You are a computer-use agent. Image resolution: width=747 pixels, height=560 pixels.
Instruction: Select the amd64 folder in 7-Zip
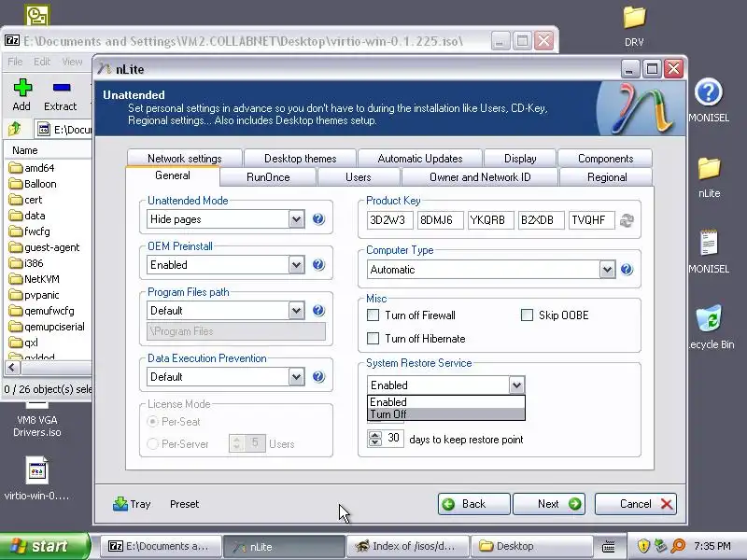pyautogui.click(x=32, y=168)
